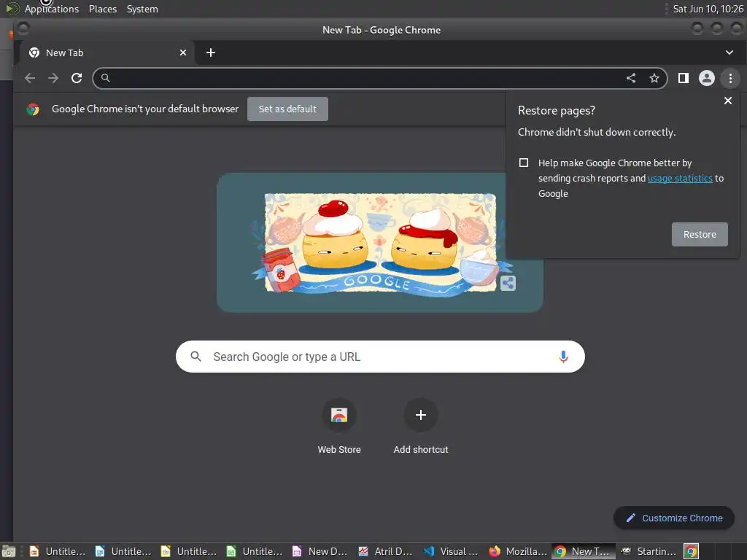The image size is (747, 560).
Task: Click the last Chrome icon in taskbar
Action: coord(691,551)
